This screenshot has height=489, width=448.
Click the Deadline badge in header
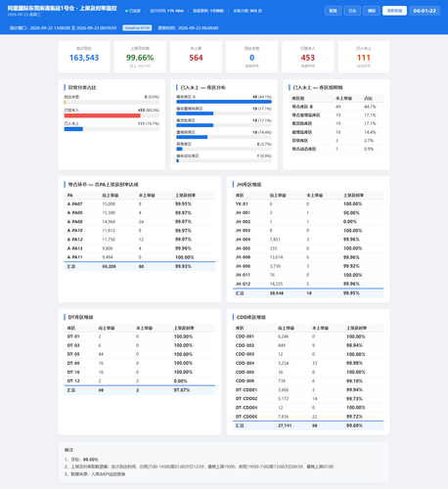[x=137, y=28]
